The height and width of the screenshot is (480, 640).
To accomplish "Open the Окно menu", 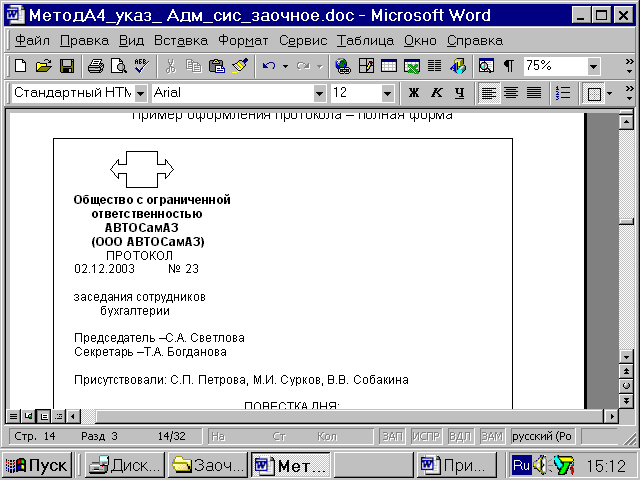I will pos(420,40).
